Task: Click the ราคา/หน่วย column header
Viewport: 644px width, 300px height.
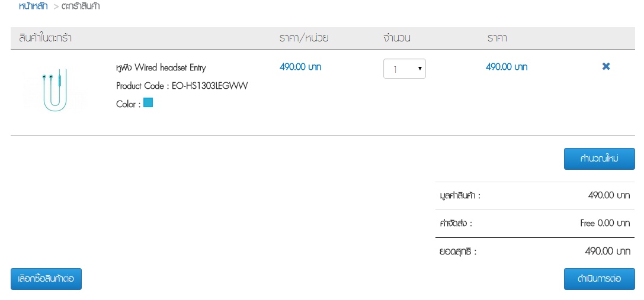Action: click(x=304, y=38)
